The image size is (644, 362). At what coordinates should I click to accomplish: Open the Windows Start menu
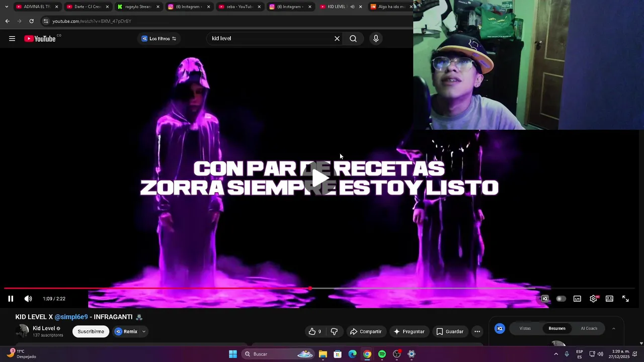233,354
